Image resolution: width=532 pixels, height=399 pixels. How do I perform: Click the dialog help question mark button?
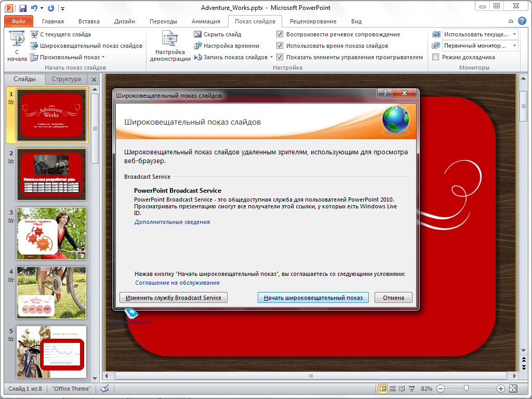(x=385, y=93)
